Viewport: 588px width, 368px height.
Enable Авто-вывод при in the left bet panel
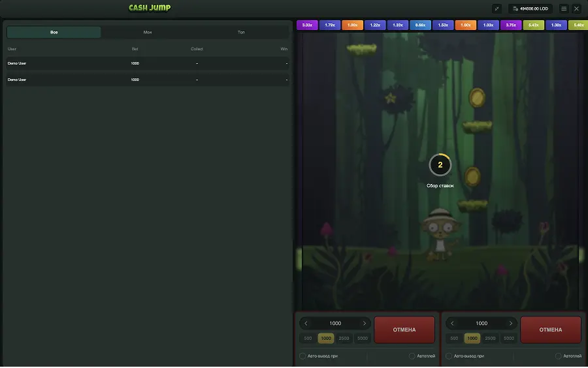[302, 356]
